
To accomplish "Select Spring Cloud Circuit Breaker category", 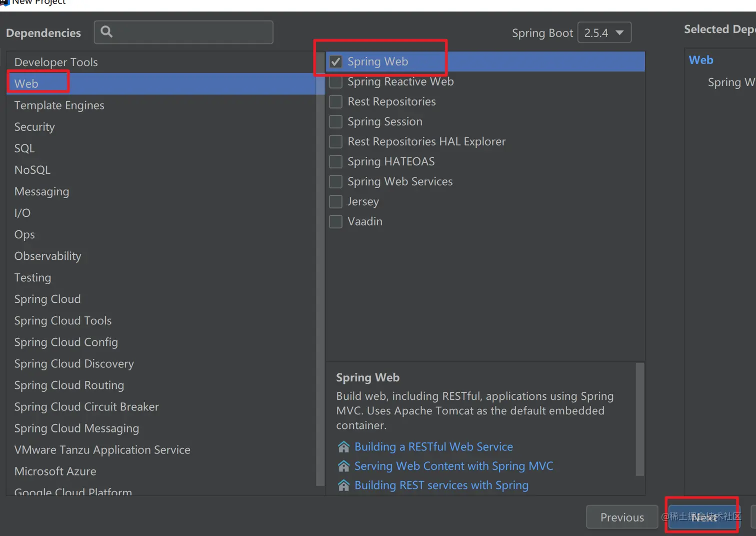I will pyautogui.click(x=161, y=406).
